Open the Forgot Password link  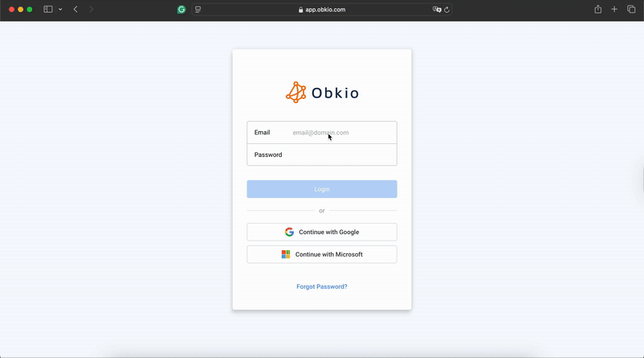pos(321,286)
